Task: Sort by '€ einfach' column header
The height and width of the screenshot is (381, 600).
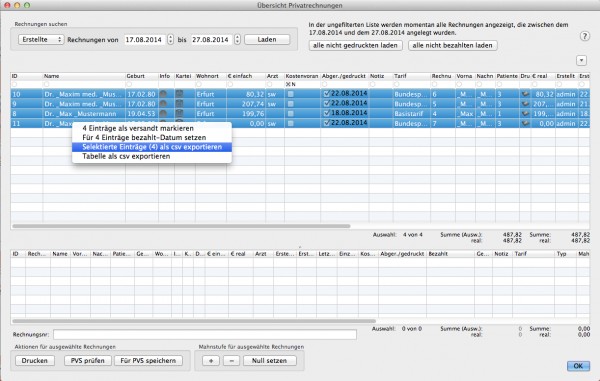Action: click(x=245, y=76)
